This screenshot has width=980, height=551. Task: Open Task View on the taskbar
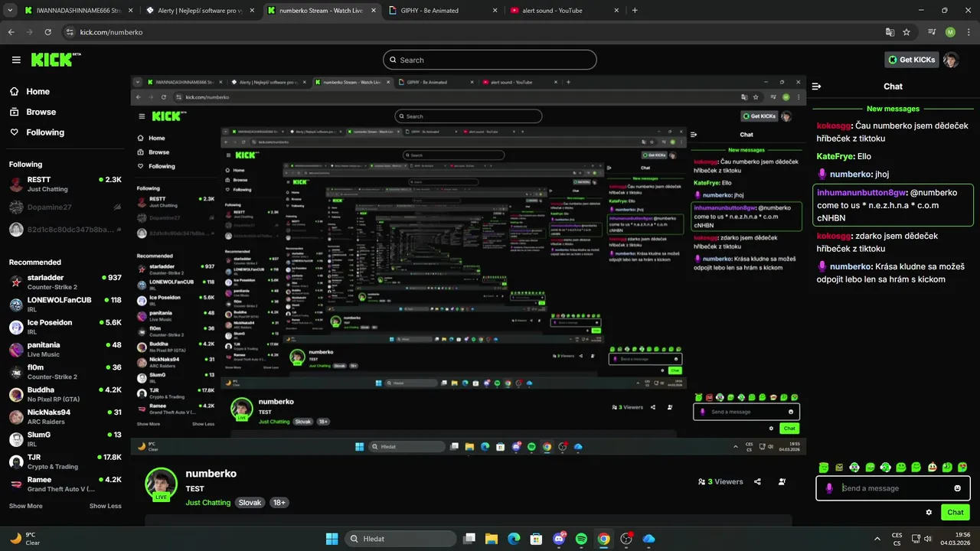pyautogui.click(x=469, y=539)
